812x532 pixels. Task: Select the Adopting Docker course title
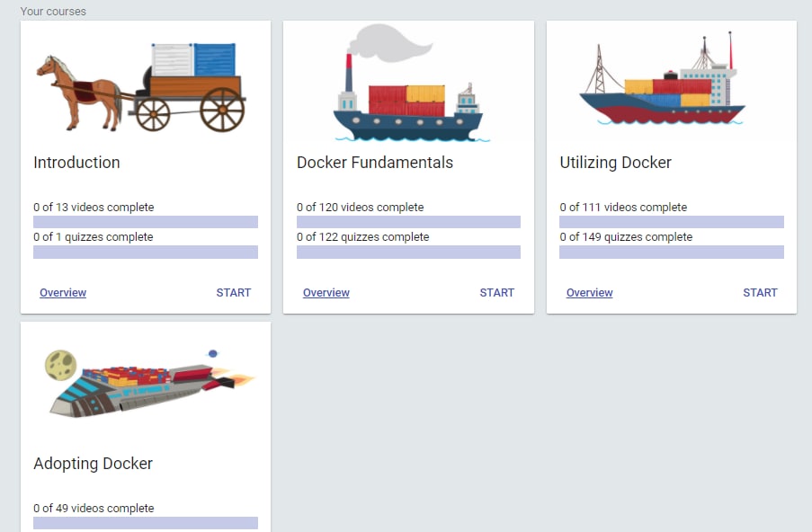[94, 464]
